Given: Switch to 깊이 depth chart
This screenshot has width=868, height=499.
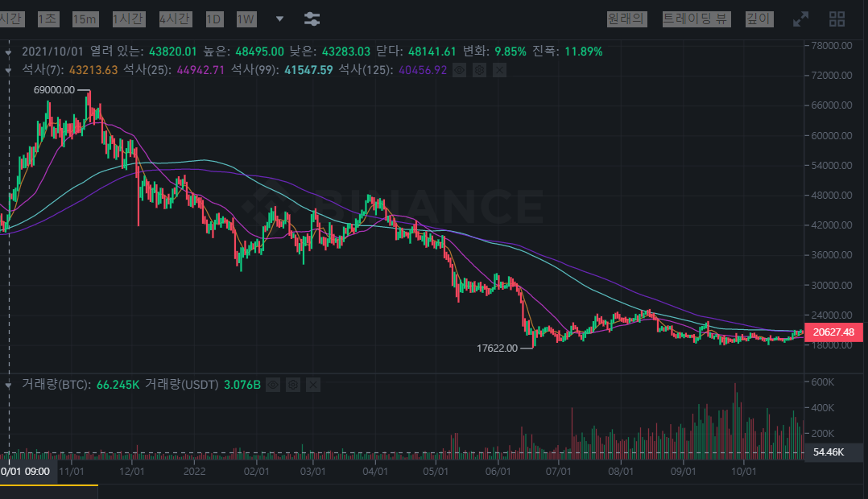Looking at the screenshot, I should pyautogui.click(x=759, y=19).
